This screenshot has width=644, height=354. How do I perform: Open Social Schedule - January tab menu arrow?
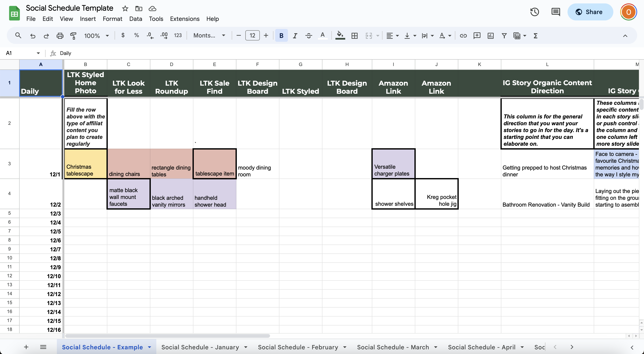(246, 347)
